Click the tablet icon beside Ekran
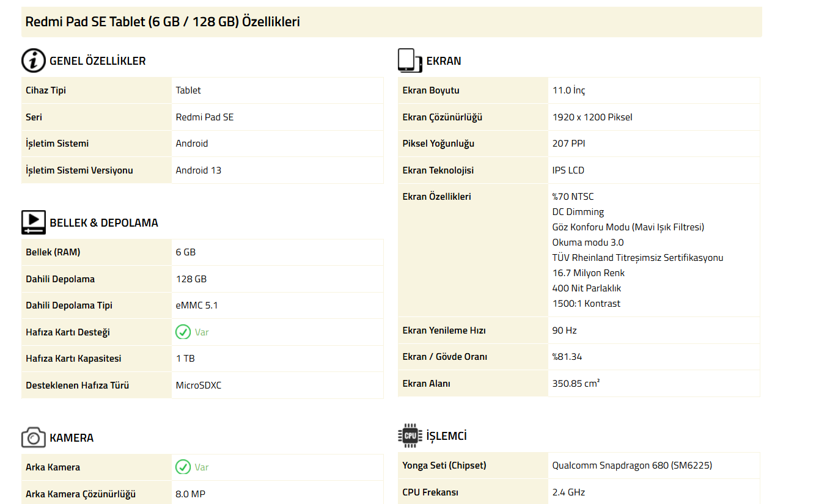This screenshot has height=504, width=827. pyautogui.click(x=410, y=60)
